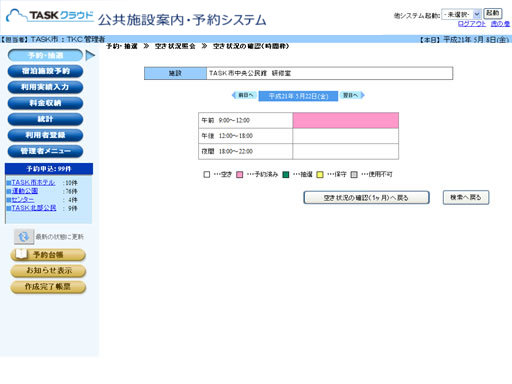512x384 pixels.
Task: Open the センター reservation link
Action: (x=23, y=199)
